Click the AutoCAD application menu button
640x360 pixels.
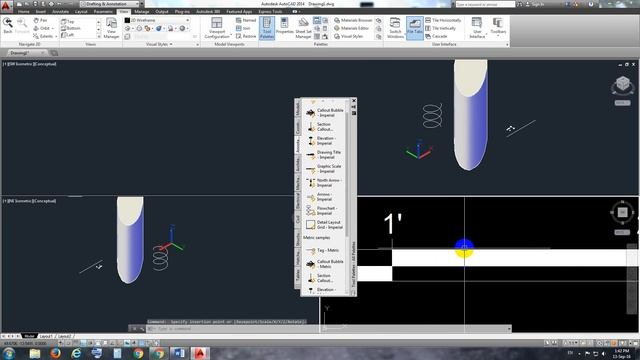(x=6, y=5)
